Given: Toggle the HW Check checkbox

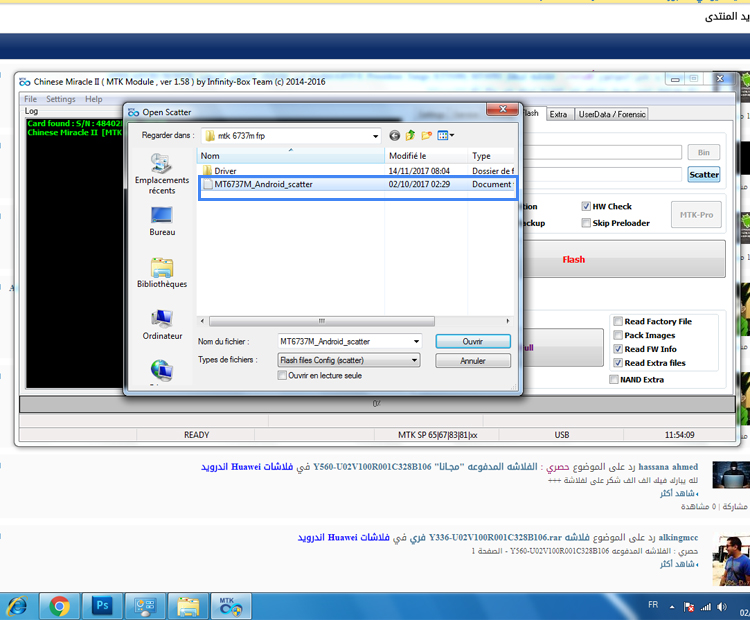Looking at the screenshot, I should [x=586, y=207].
